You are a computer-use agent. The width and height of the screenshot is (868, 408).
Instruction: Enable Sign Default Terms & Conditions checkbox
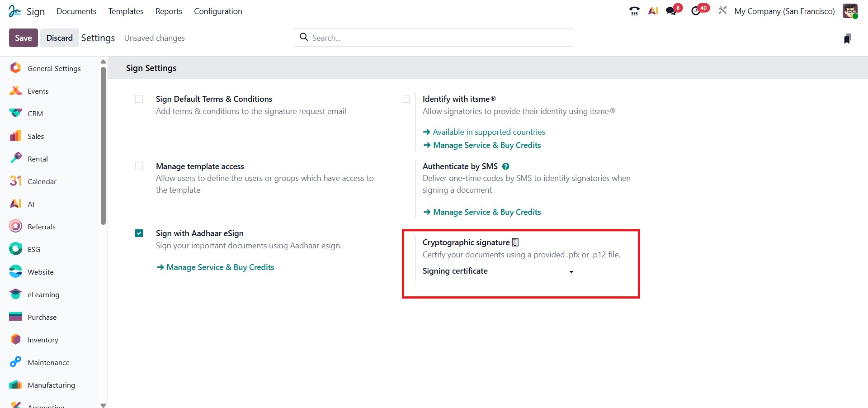(139, 99)
